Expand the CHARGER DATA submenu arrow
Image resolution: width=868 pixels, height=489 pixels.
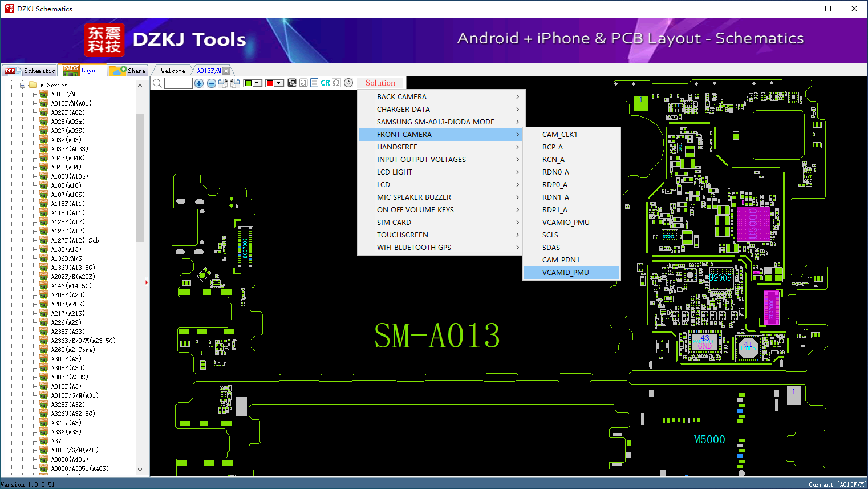point(517,110)
